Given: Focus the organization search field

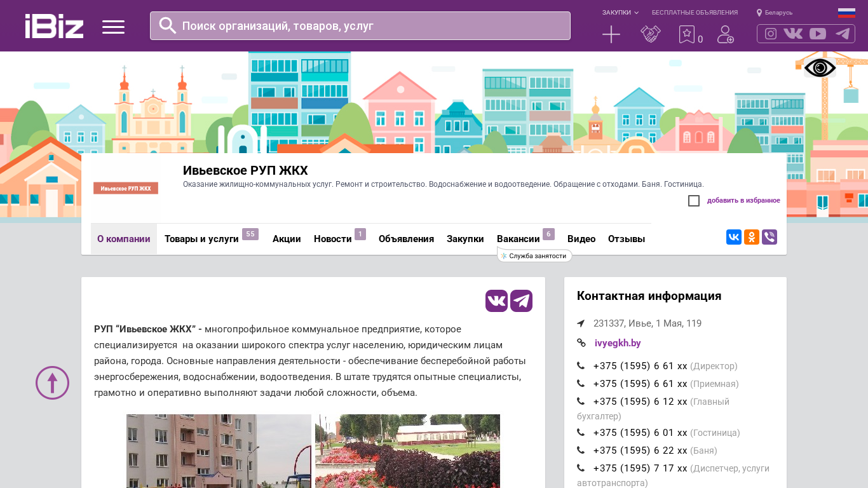Looking at the screenshot, I should (x=360, y=25).
